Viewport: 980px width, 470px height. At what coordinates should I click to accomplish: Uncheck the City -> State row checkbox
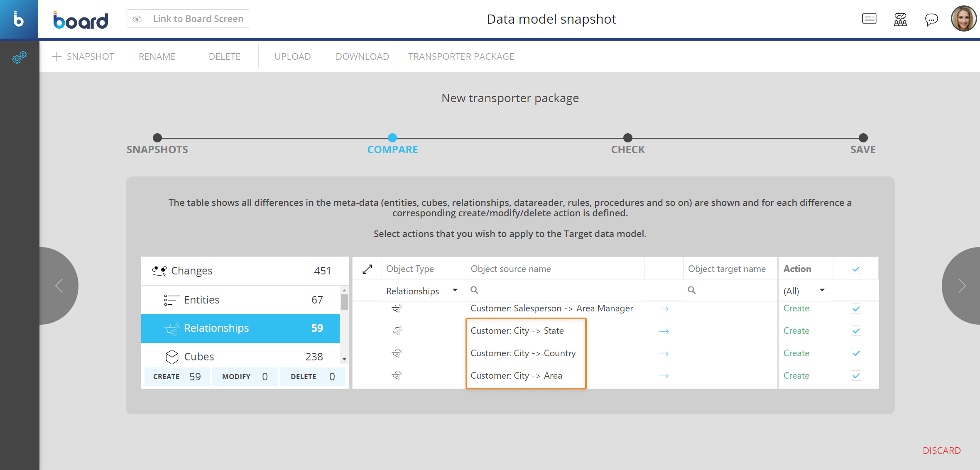856,331
